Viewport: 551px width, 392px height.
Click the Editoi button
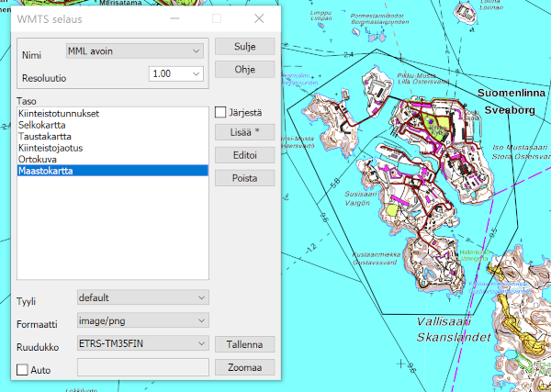click(x=244, y=155)
